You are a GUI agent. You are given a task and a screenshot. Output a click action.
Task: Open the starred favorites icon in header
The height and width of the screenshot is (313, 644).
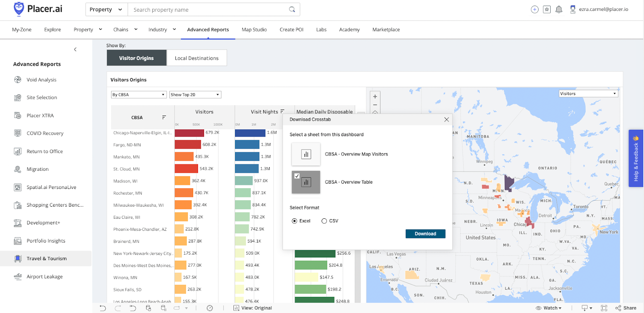pyautogui.click(x=547, y=9)
